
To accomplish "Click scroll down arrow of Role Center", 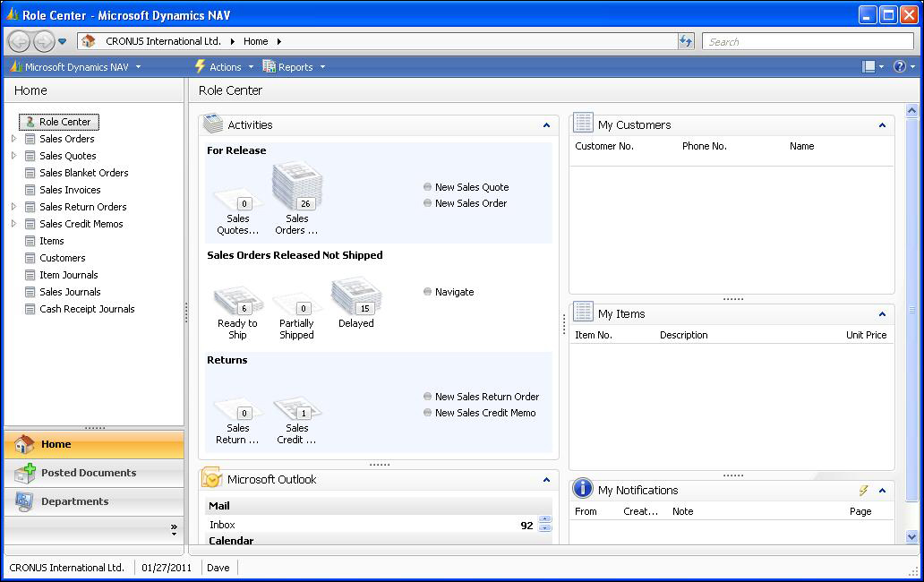I will pos(911,536).
